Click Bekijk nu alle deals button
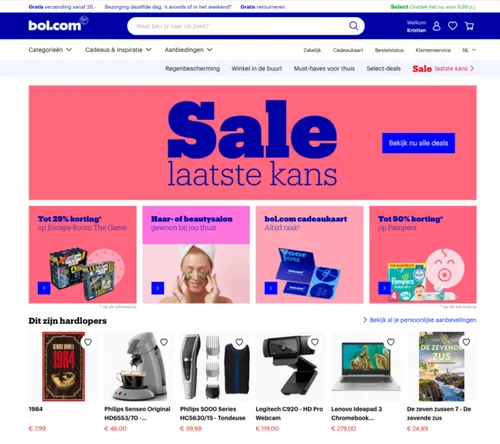 coord(418,143)
